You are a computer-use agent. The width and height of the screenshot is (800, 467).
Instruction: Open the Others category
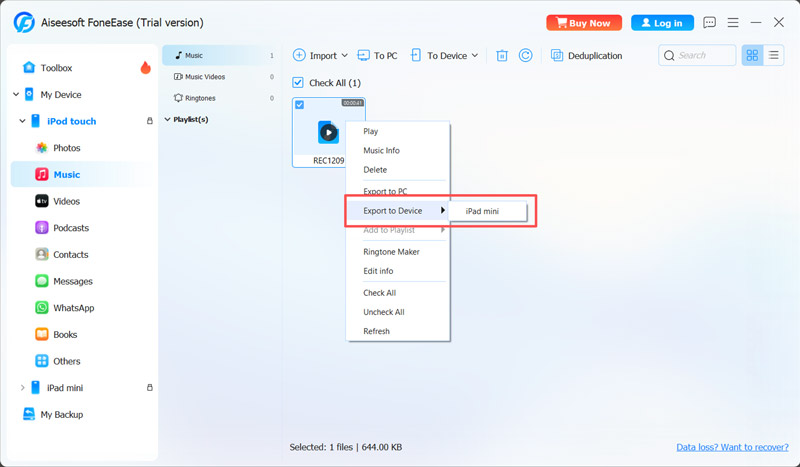[66, 361]
